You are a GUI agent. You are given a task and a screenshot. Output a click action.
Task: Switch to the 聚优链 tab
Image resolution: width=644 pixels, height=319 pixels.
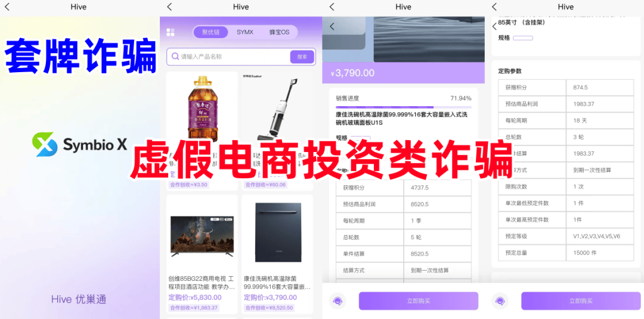tap(210, 32)
